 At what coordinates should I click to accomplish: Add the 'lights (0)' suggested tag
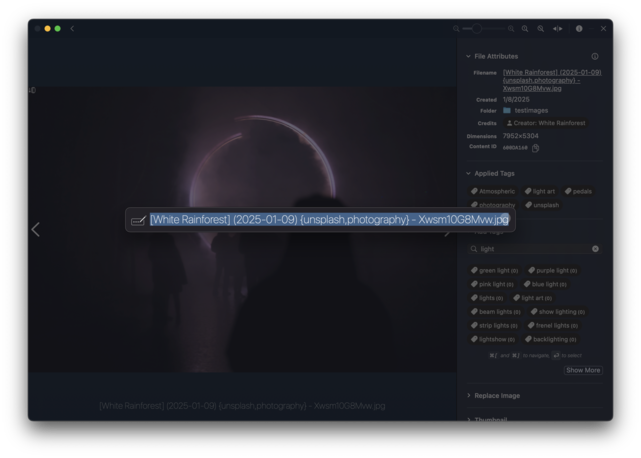(486, 298)
